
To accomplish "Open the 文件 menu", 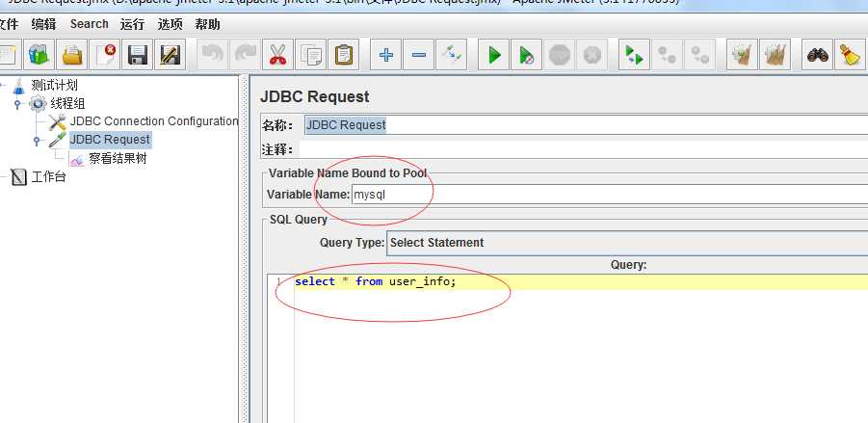I will [8, 24].
